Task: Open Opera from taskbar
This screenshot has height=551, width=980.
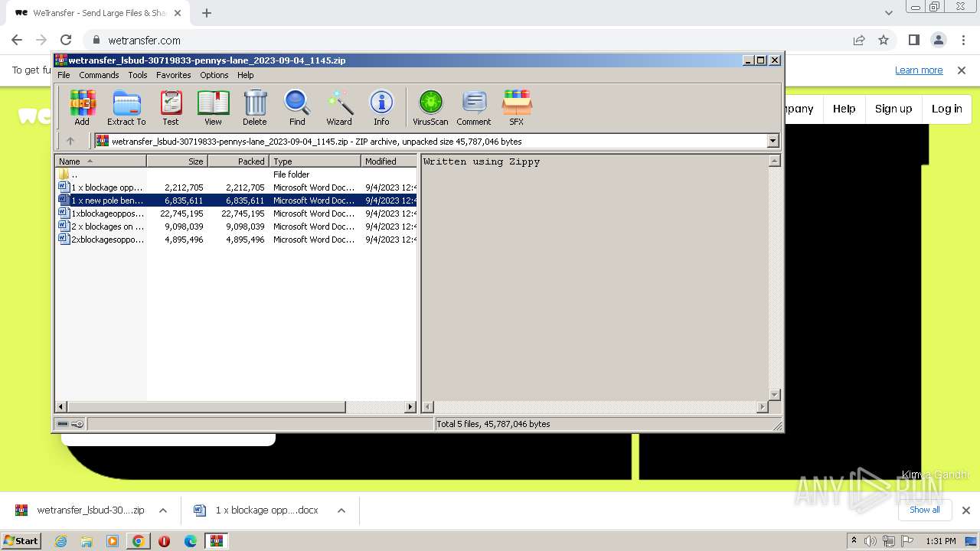Action: click(x=164, y=541)
